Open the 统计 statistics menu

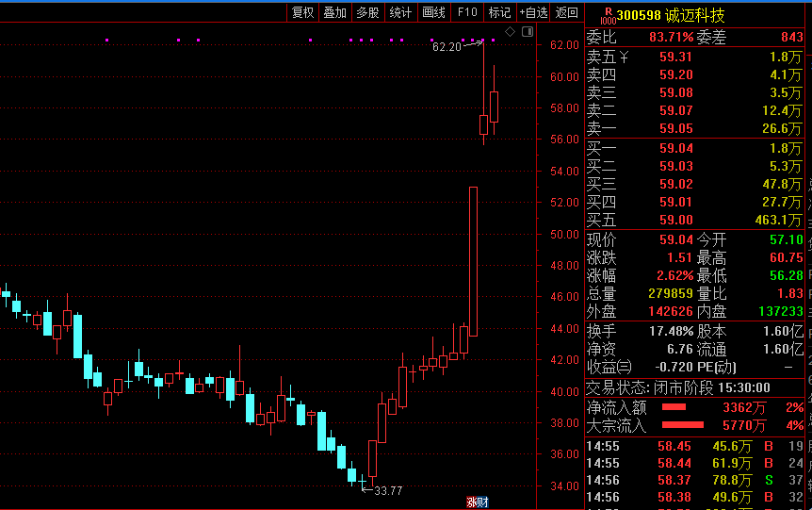point(400,12)
